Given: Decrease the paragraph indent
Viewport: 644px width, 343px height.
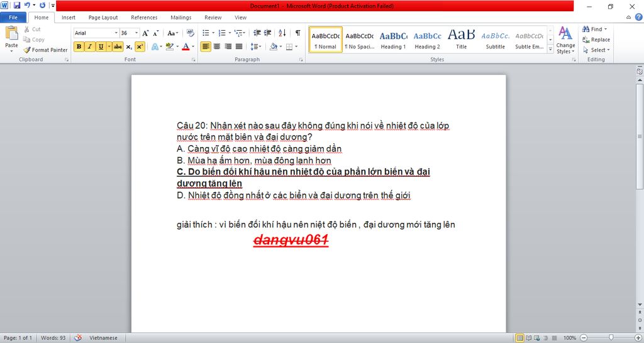Looking at the screenshot, I should click(x=257, y=33).
